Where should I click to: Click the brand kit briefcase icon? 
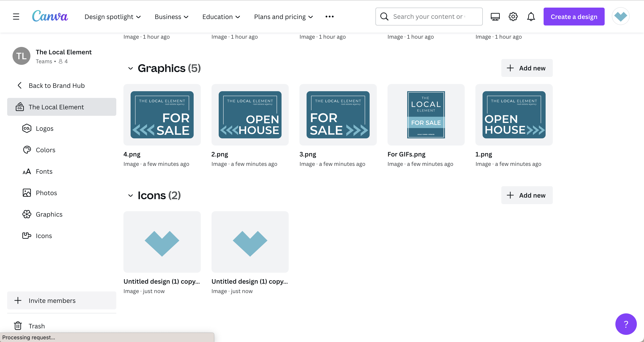click(x=20, y=107)
